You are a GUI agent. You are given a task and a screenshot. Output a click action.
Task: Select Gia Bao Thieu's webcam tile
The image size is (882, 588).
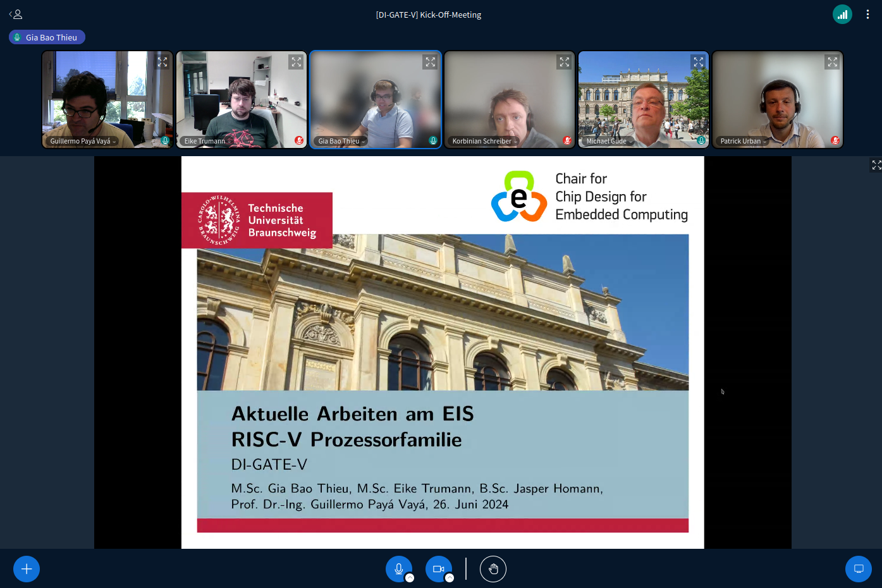click(x=376, y=100)
